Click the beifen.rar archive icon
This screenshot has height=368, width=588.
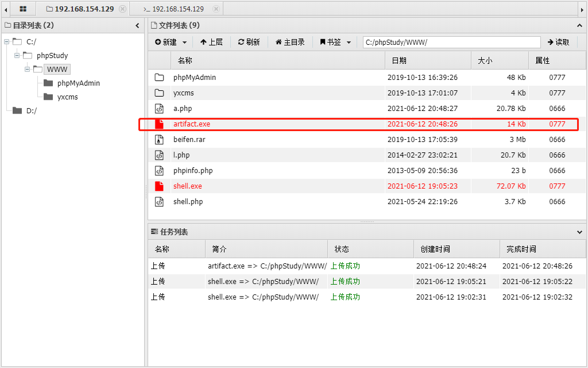click(160, 139)
